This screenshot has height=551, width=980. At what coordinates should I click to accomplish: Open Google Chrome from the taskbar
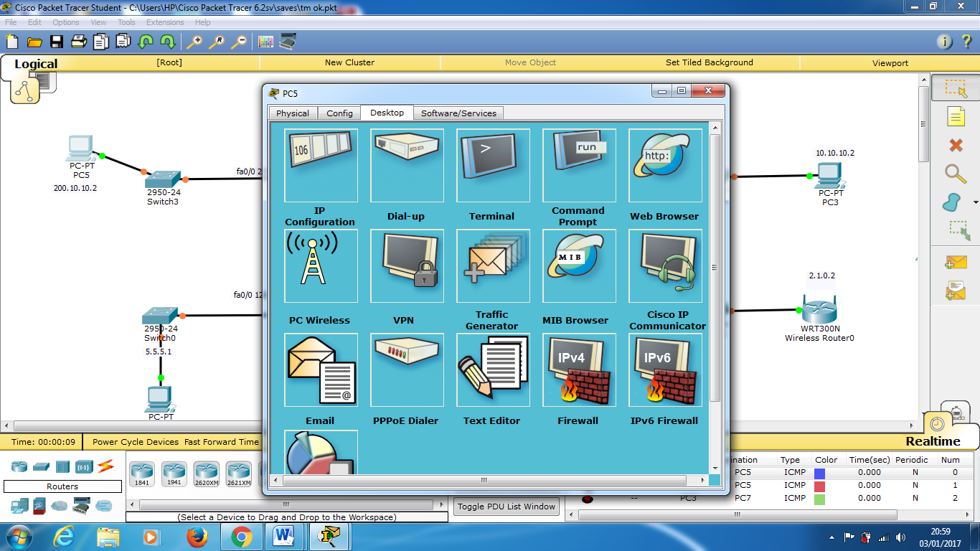pos(241,536)
